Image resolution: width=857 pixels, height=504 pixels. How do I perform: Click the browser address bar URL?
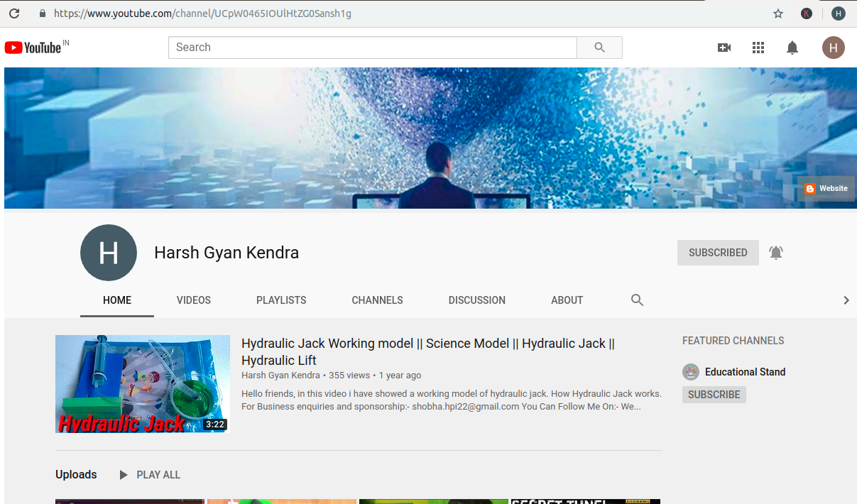202,13
